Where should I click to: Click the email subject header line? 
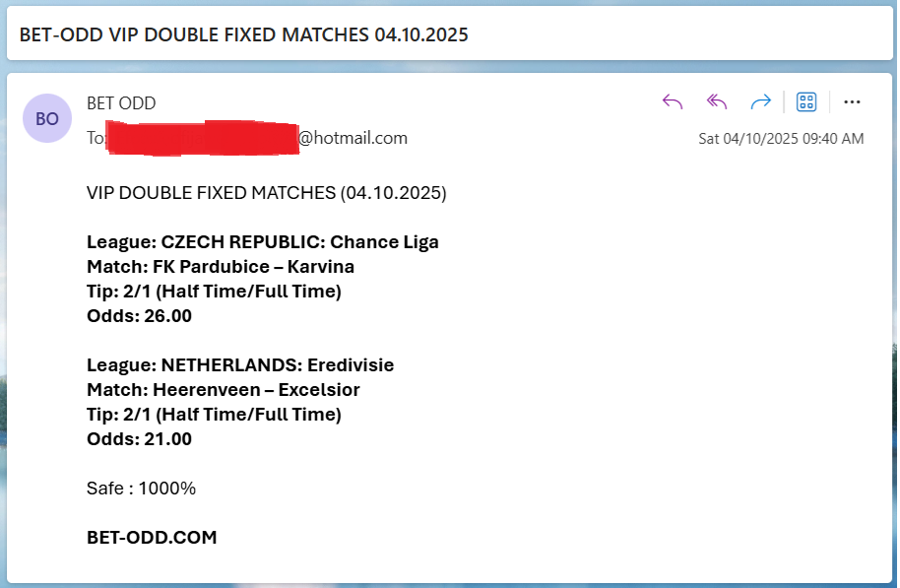(x=244, y=35)
